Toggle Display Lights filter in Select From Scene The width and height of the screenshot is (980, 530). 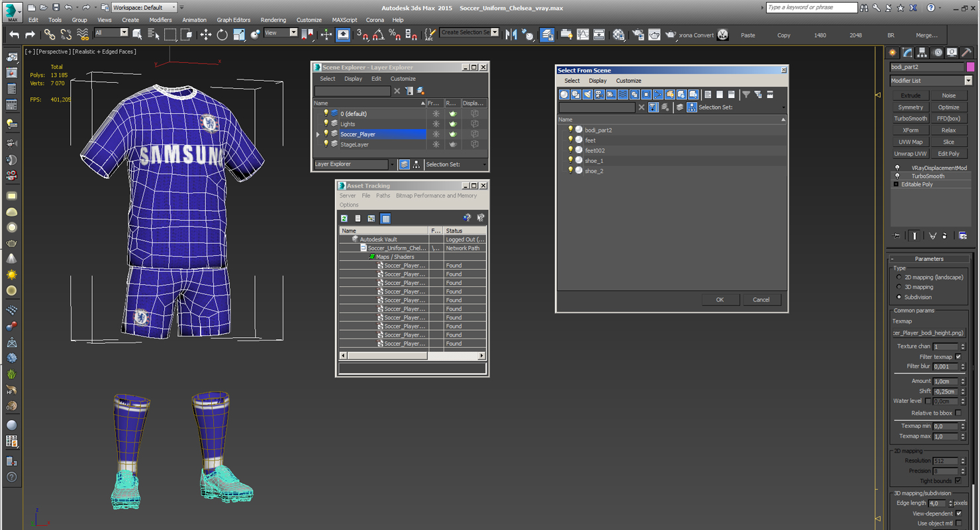(x=587, y=95)
